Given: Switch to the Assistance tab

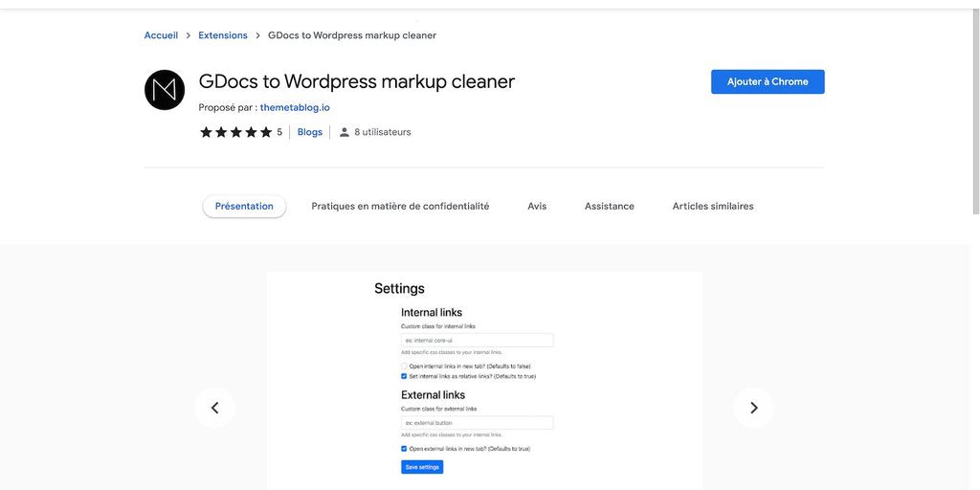Looking at the screenshot, I should [x=610, y=207].
